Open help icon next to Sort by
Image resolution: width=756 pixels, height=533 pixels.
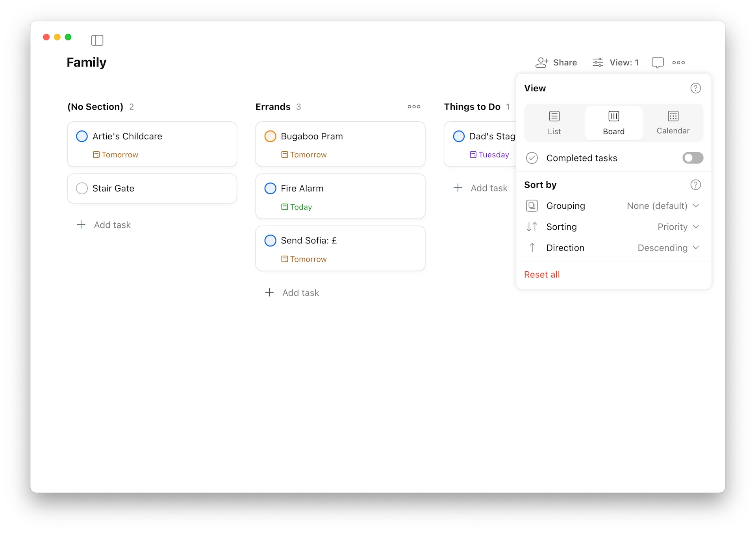click(695, 185)
